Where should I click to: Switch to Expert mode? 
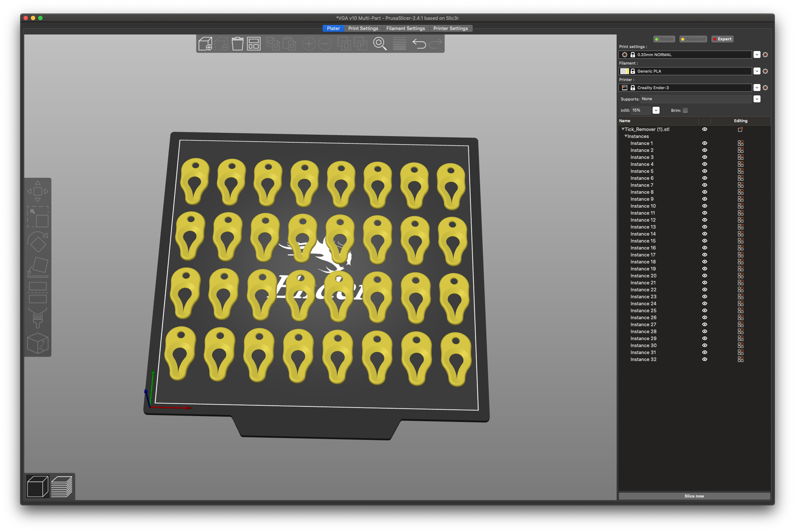point(722,39)
